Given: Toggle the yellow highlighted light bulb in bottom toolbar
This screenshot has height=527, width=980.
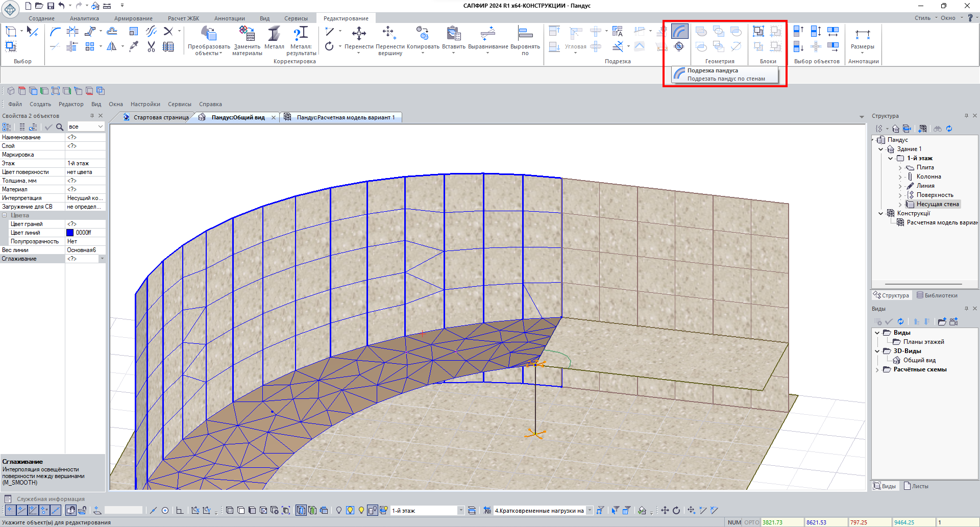Looking at the screenshot, I should click(x=350, y=510).
